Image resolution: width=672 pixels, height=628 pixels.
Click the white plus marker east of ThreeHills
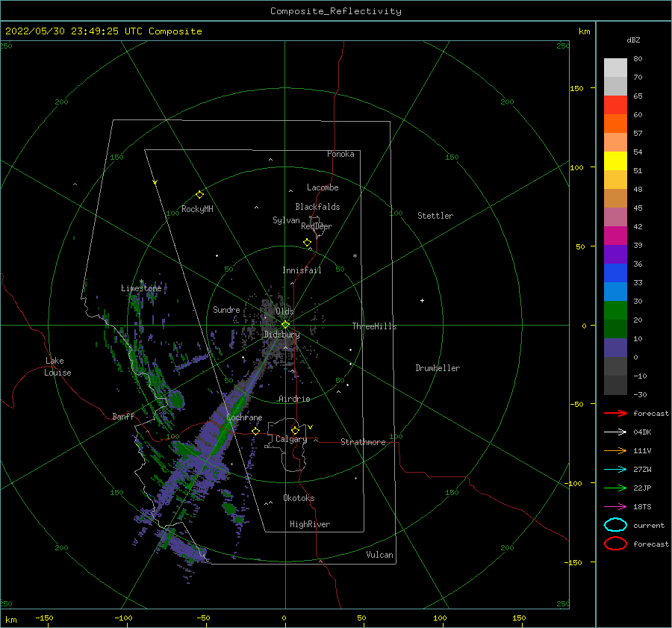coord(422,300)
